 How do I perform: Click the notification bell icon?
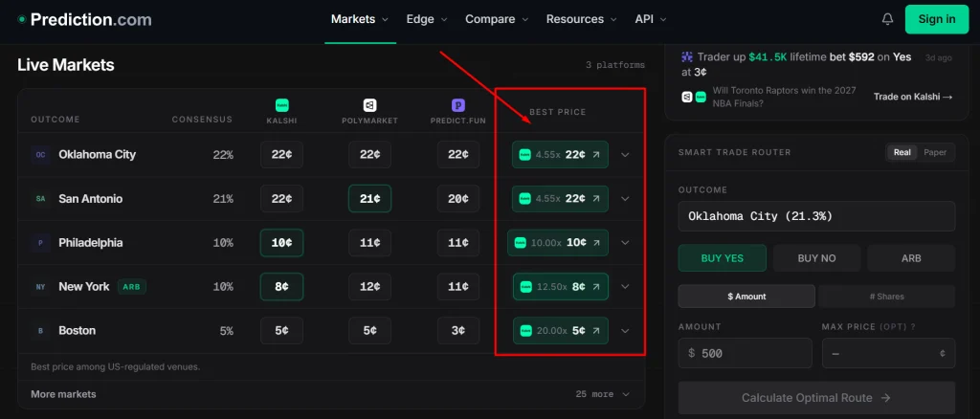click(x=887, y=19)
